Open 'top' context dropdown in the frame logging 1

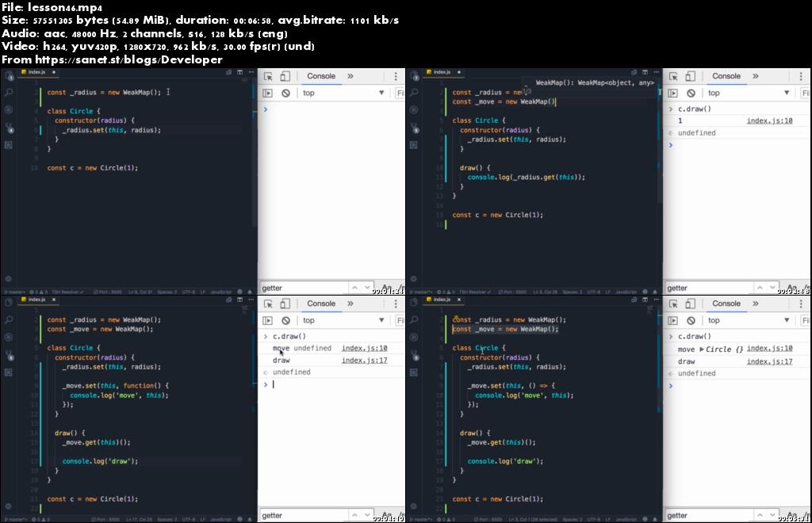click(x=750, y=94)
